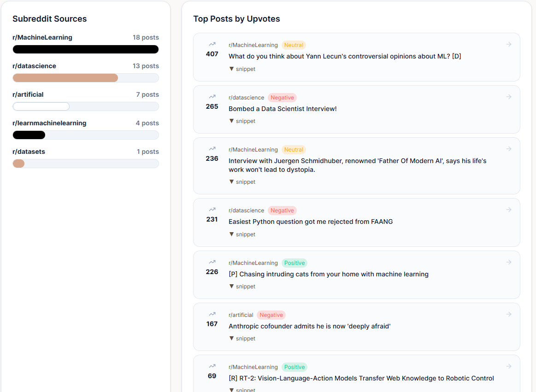Click the upvote trend icon beside 69
The image size is (536, 392).
click(212, 366)
